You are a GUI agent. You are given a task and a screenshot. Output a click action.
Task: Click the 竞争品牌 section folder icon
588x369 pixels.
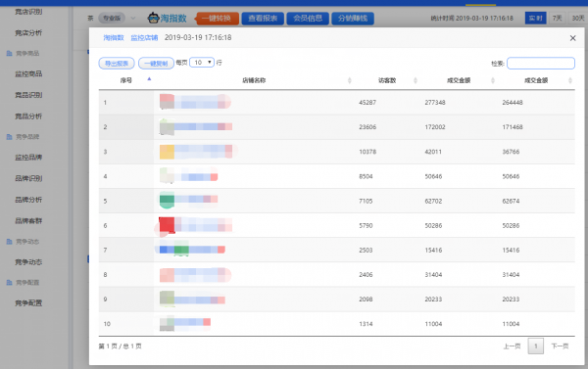[10, 137]
